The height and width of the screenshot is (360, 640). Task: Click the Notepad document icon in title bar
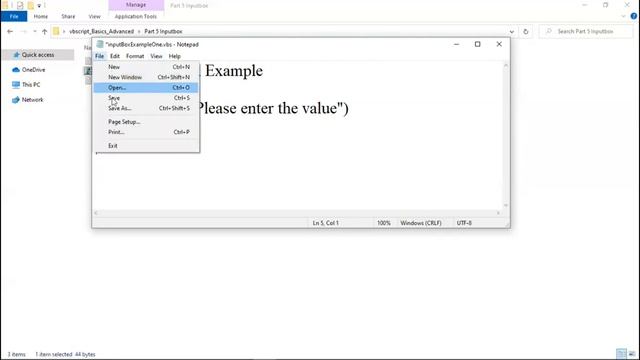point(100,44)
